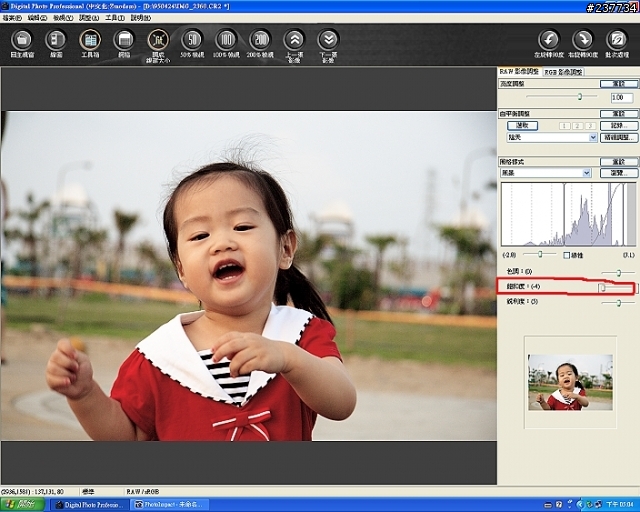Viewport: 640px width, 512px height.
Task: Click status bar coordinates "137,131,80"
Action: point(49,492)
